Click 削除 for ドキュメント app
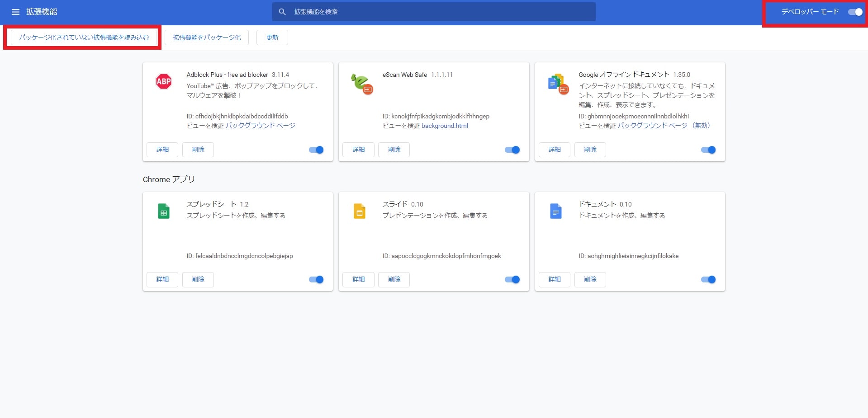 coord(590,279)
